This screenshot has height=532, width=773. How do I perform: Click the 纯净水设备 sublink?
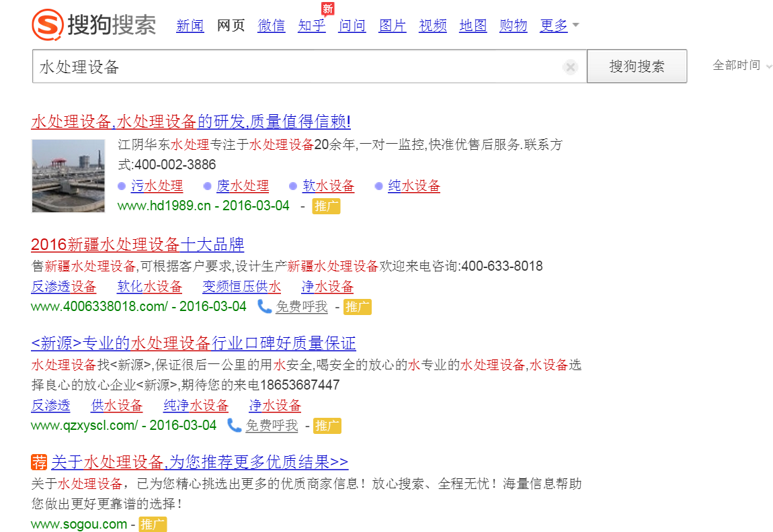coord(196,406)
